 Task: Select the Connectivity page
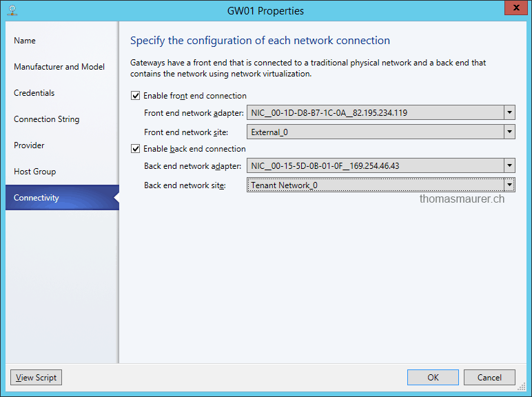click(x=37, y=198)
